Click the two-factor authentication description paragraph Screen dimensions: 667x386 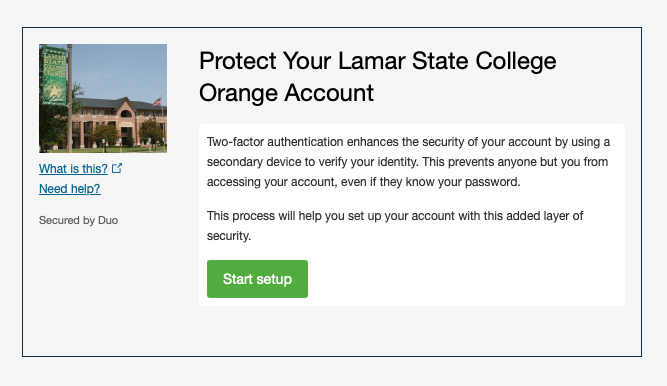point(408,162)
